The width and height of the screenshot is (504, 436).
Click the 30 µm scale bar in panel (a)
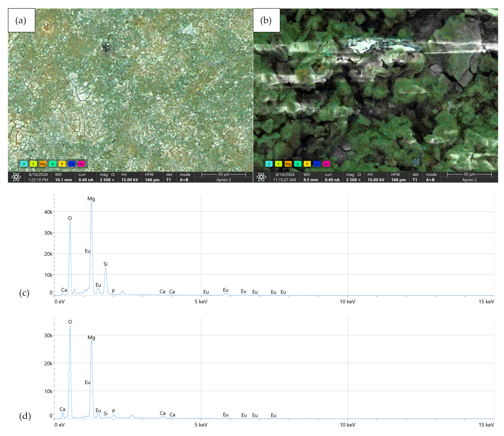pos(224,174)
